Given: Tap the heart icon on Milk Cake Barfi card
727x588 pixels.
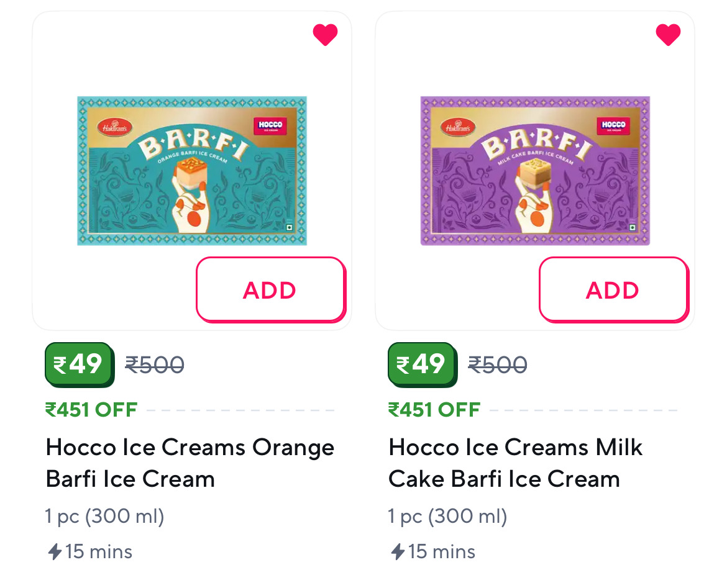Looking at the screenshot, I should point(668,35).
